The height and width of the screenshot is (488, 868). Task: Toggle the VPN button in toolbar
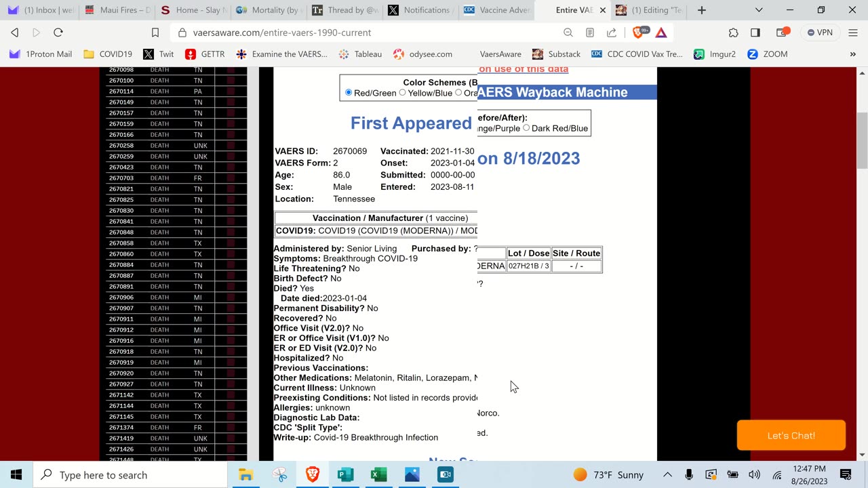[x=821, y=33]
